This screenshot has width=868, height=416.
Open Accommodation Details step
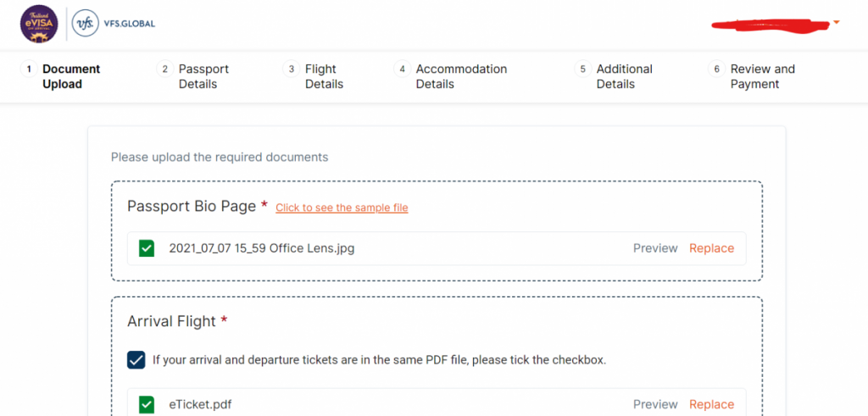pyautogui.click(x=461, y=76)
